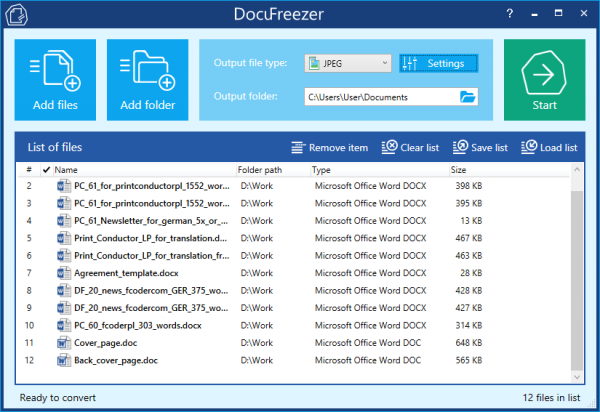
Task: Open the help question mark icon
Action: click(x=509, y=14)
